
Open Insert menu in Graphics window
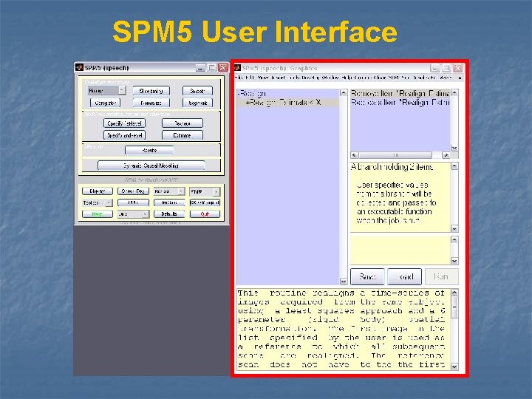[279, 78]
